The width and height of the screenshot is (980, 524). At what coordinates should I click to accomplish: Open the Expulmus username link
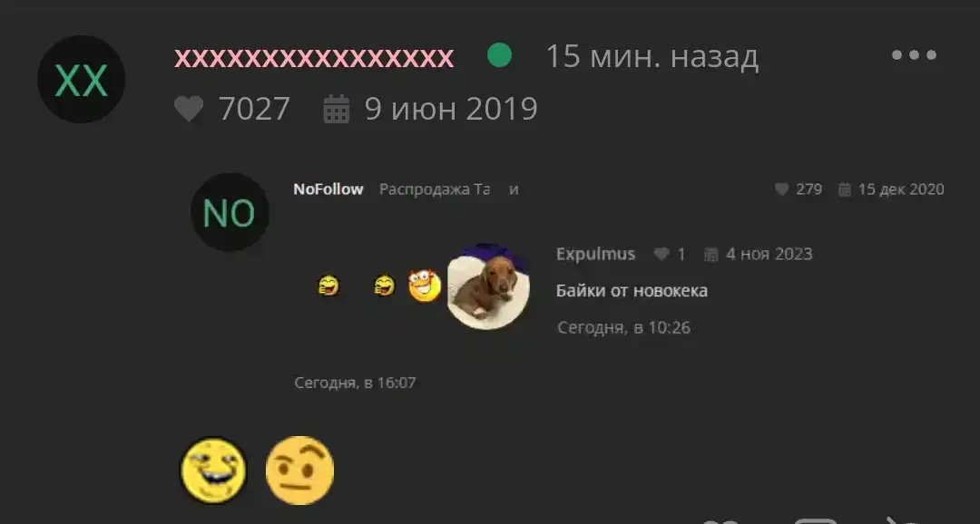coord(595,254)
